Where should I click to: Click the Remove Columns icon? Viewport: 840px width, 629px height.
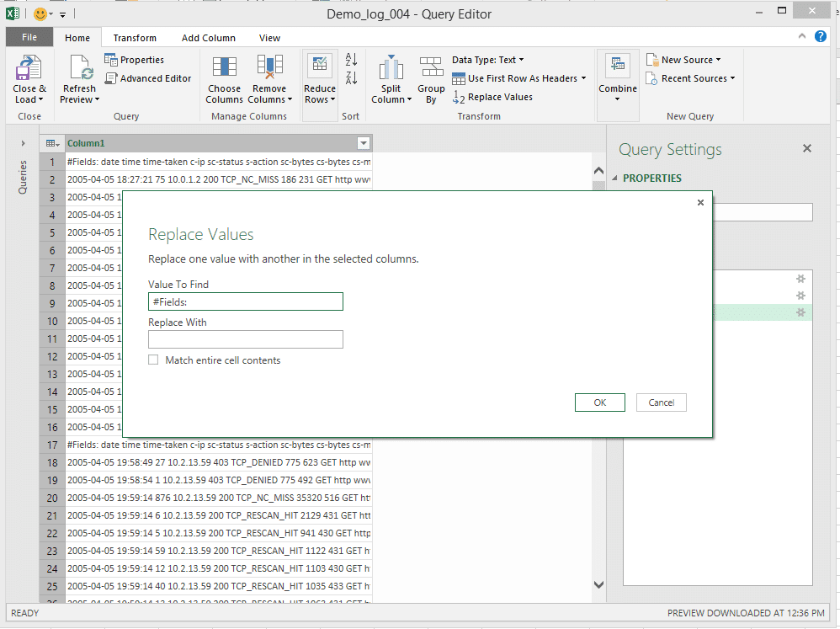click(269, 67)
